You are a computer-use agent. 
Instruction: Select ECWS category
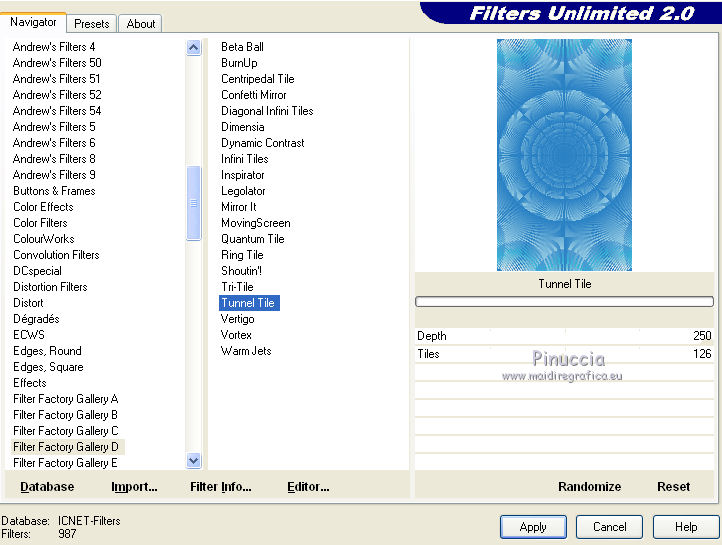click(29, 335)
